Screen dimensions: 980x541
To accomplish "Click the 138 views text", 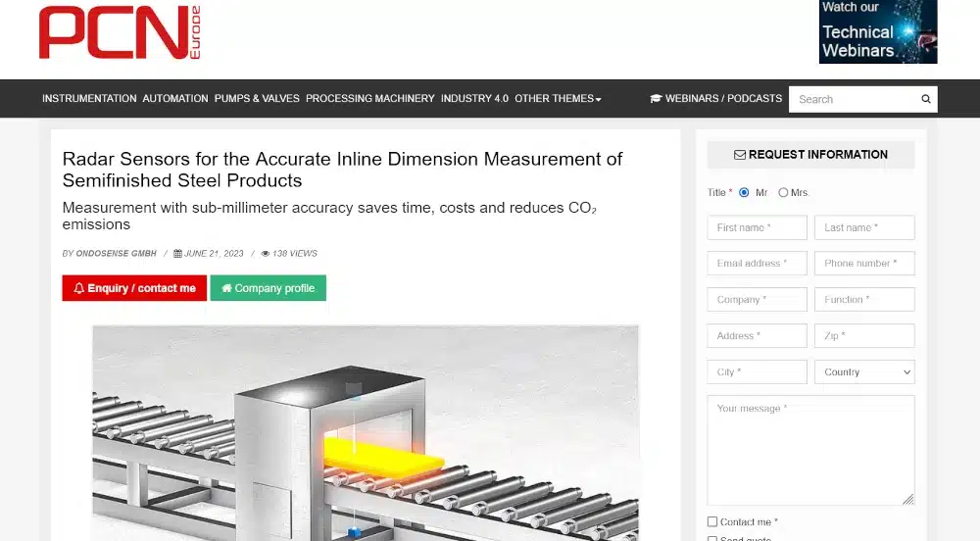I will (x=294, y=254).
